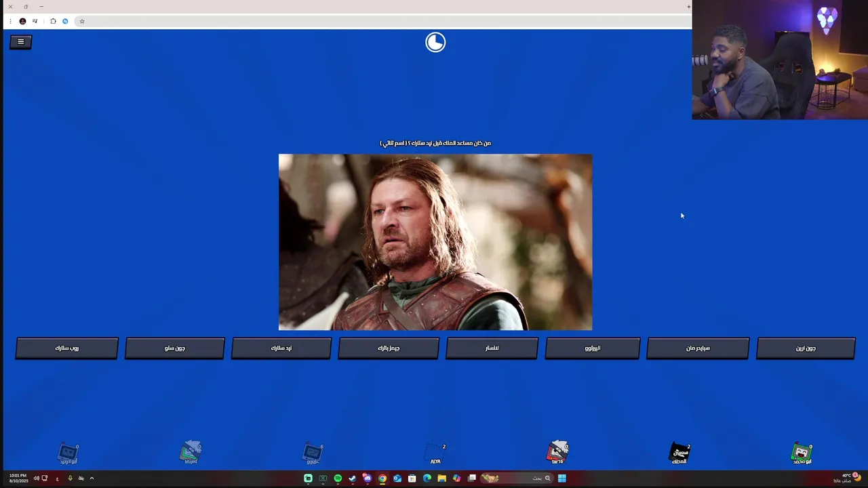868x488 pixels.
Task: Open Outlook from the taskbar
Action: pos(397,479)
